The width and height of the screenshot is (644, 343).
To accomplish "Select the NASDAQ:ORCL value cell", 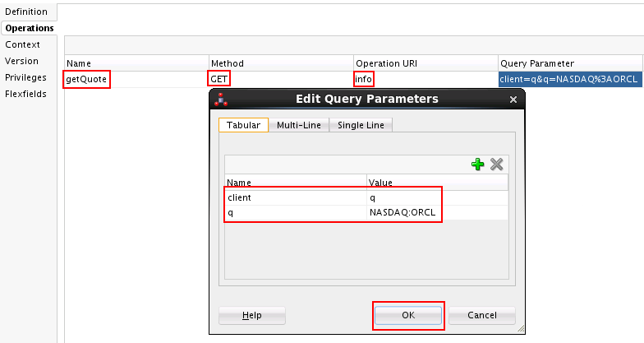I will tap(437, 212).
